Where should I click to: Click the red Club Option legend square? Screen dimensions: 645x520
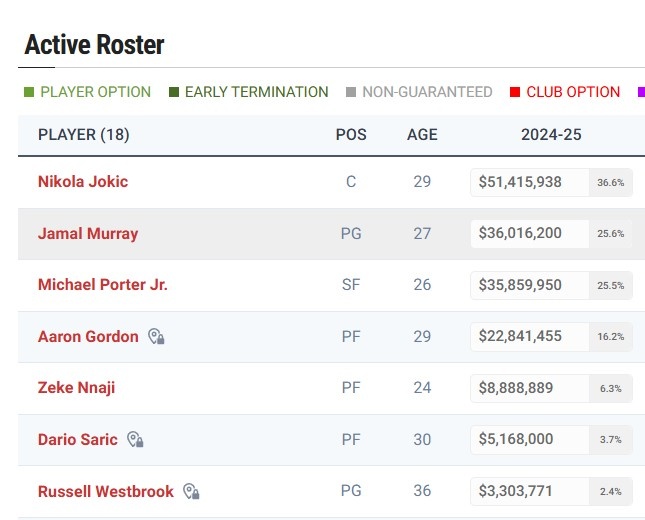(515, 92)
